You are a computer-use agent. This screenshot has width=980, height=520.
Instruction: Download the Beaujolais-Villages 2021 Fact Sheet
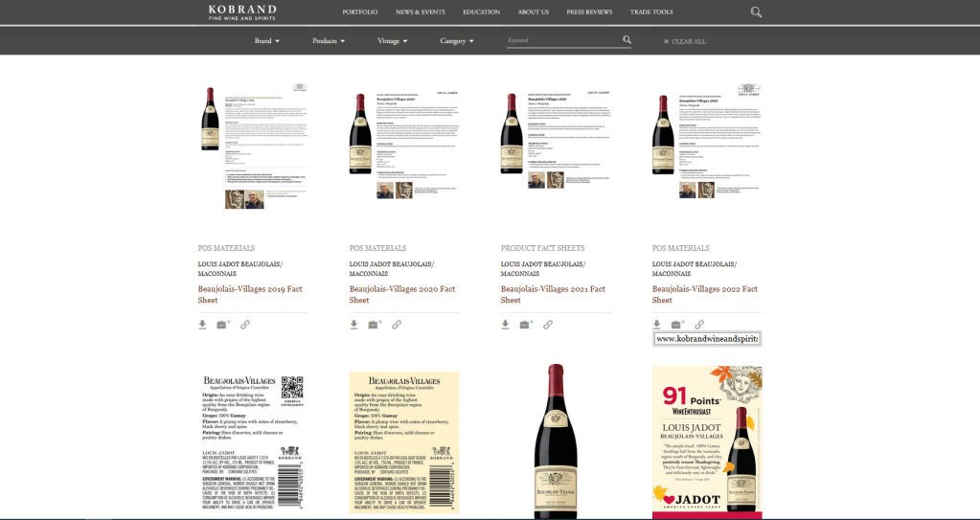click(506, 325)
